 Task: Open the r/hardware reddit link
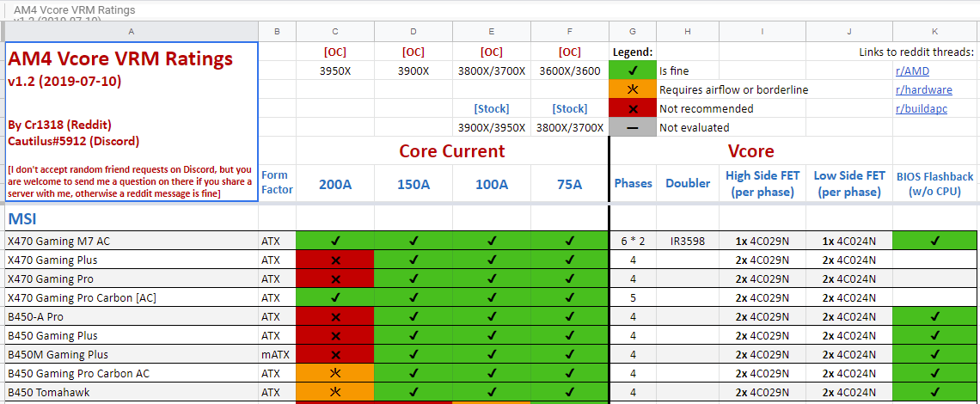coord(924,89)
